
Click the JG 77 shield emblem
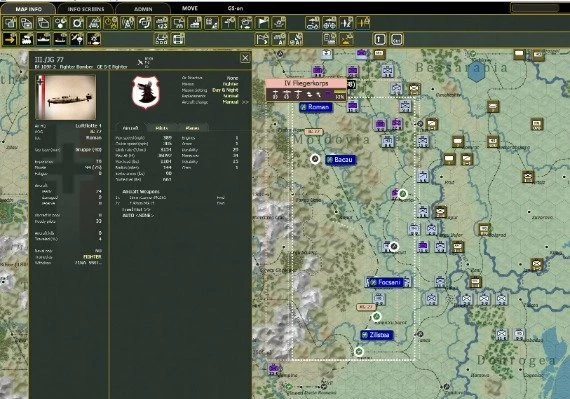[145, 92]
